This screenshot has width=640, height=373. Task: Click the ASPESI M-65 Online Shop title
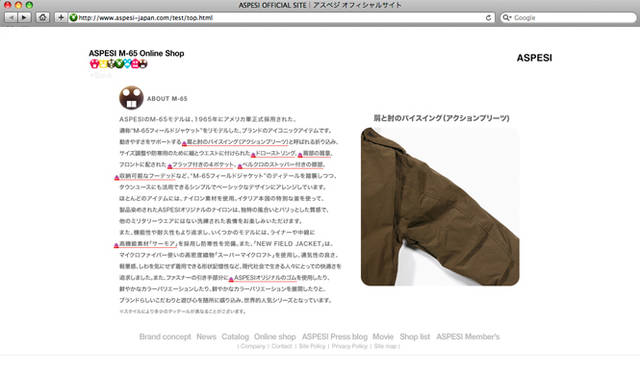point(136,53)
